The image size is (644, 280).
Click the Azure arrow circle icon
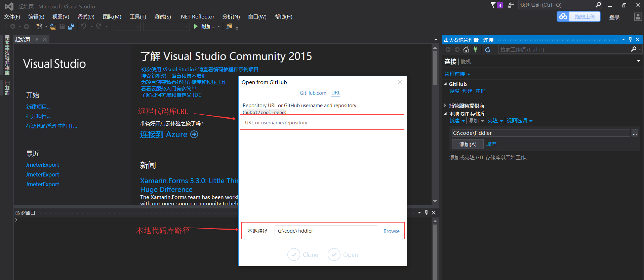point(194,134)
